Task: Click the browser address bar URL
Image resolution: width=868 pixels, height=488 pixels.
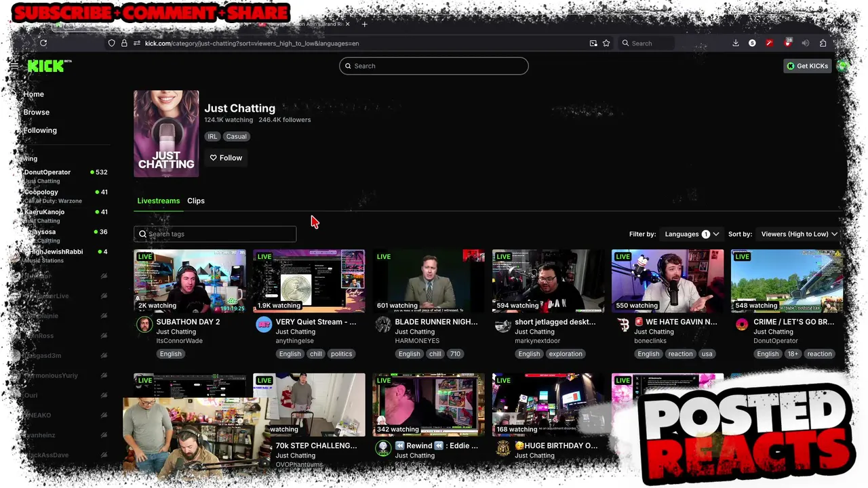Action: (x=252, y=43)
